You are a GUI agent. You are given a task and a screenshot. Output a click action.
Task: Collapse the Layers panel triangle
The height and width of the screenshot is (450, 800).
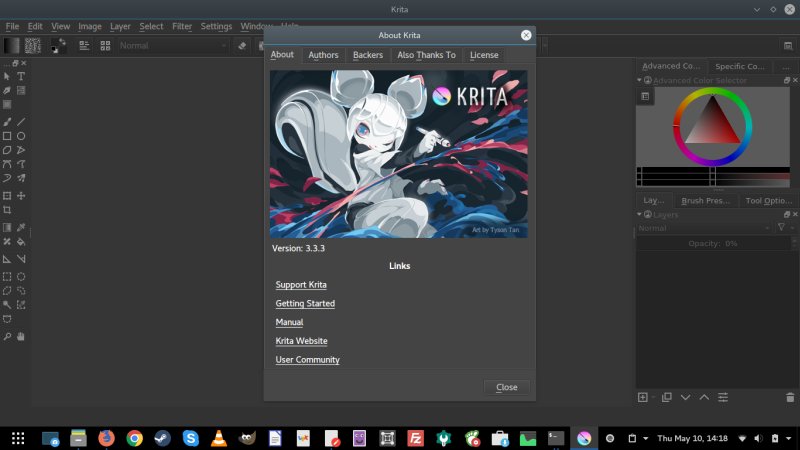click(639, 215)
